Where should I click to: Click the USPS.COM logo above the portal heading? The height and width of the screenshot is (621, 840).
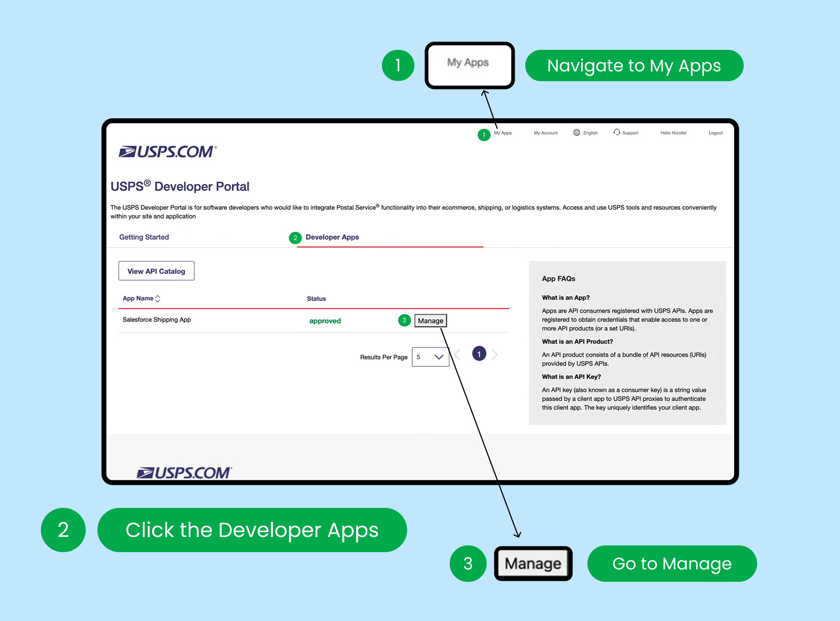168,152
